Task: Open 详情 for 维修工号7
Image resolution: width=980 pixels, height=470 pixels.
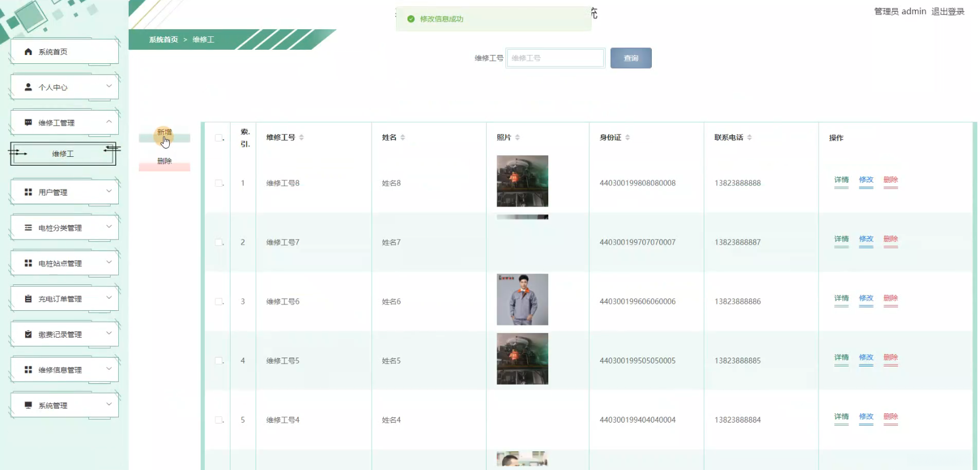Action: click(x=841, y=239)
